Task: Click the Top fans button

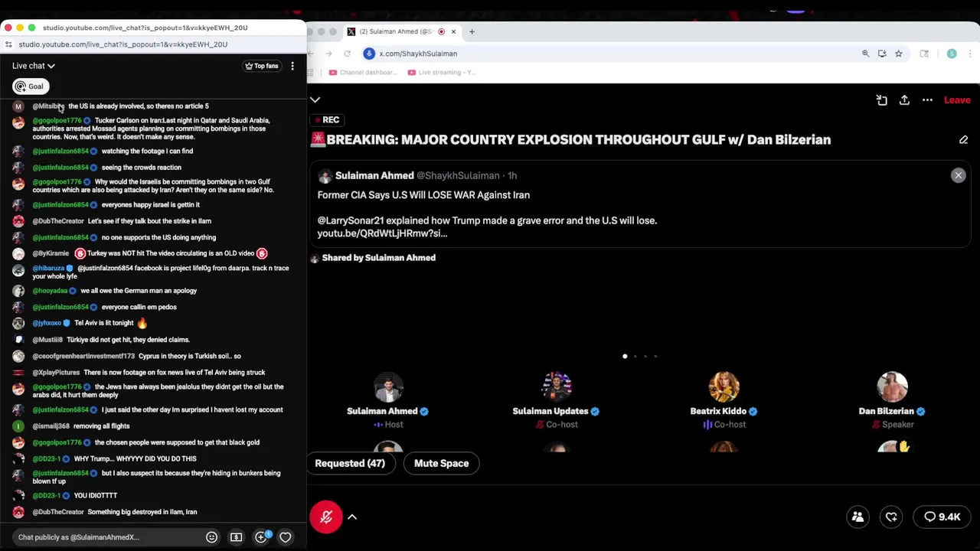Action: (262, 66)
